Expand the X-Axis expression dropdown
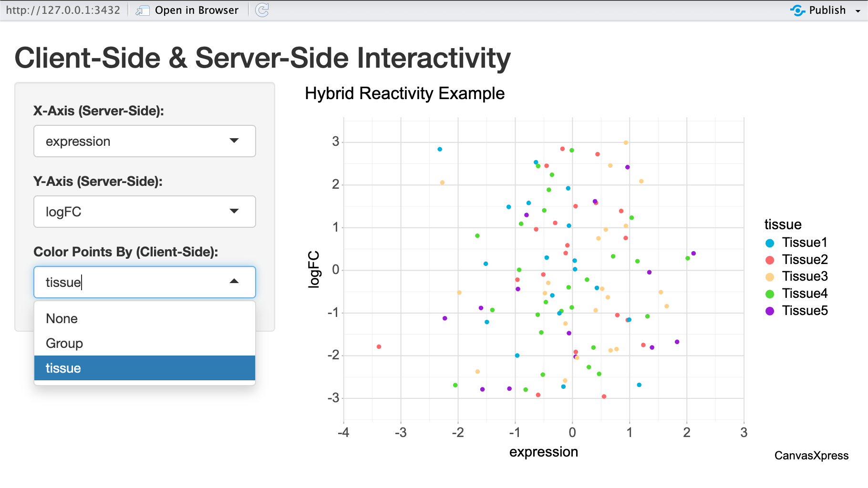This screenshot has width=868, height=488. tap(234, 141)
